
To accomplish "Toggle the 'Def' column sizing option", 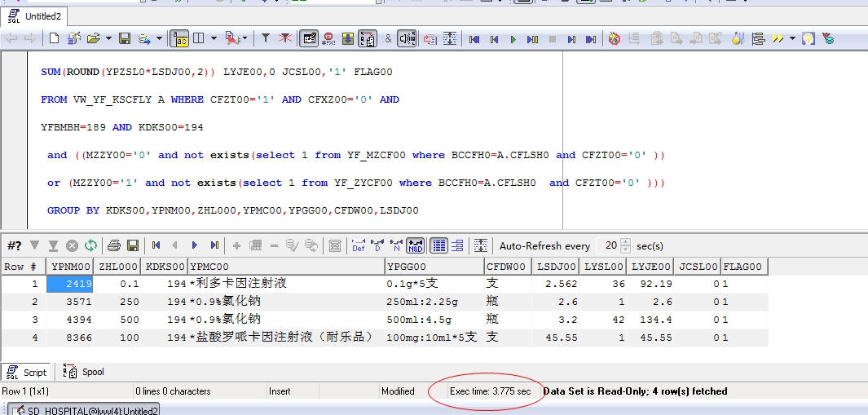I will (x=359, y=245).
